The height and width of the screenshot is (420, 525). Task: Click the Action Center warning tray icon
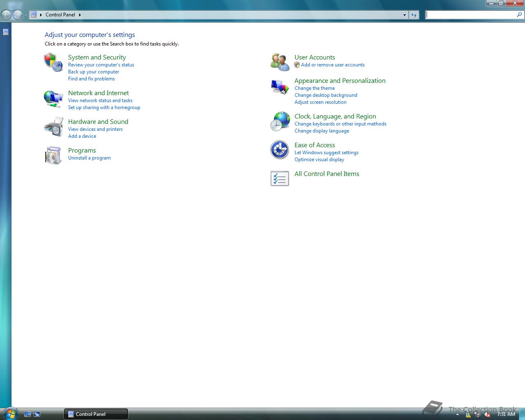(468, 414)
